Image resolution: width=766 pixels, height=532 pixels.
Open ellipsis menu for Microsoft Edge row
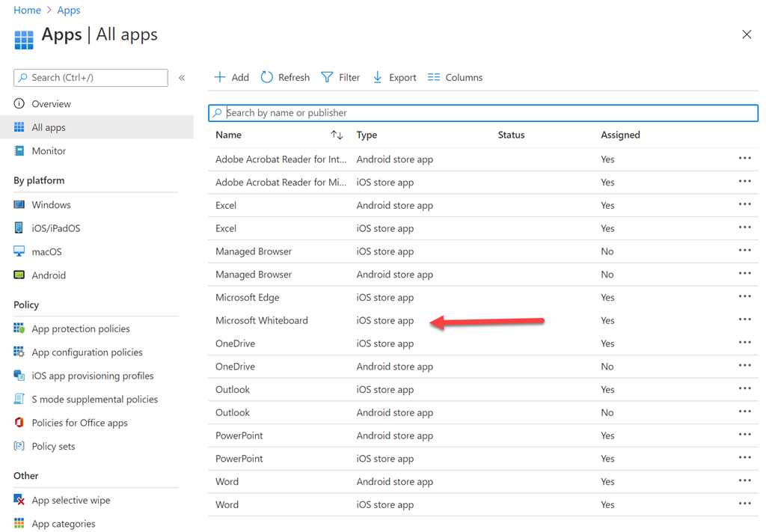[744, 297]
